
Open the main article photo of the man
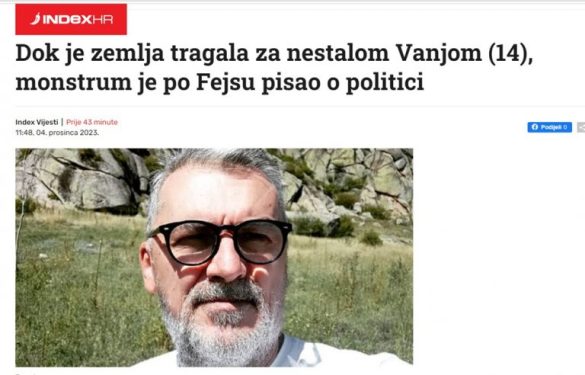pyautogui.click(x=214, y=257)
